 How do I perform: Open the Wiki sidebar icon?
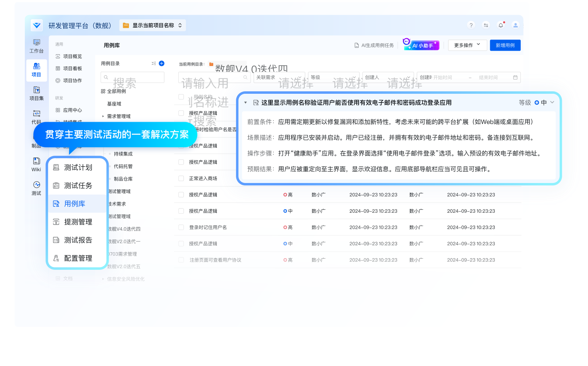(x=36, y=164)
